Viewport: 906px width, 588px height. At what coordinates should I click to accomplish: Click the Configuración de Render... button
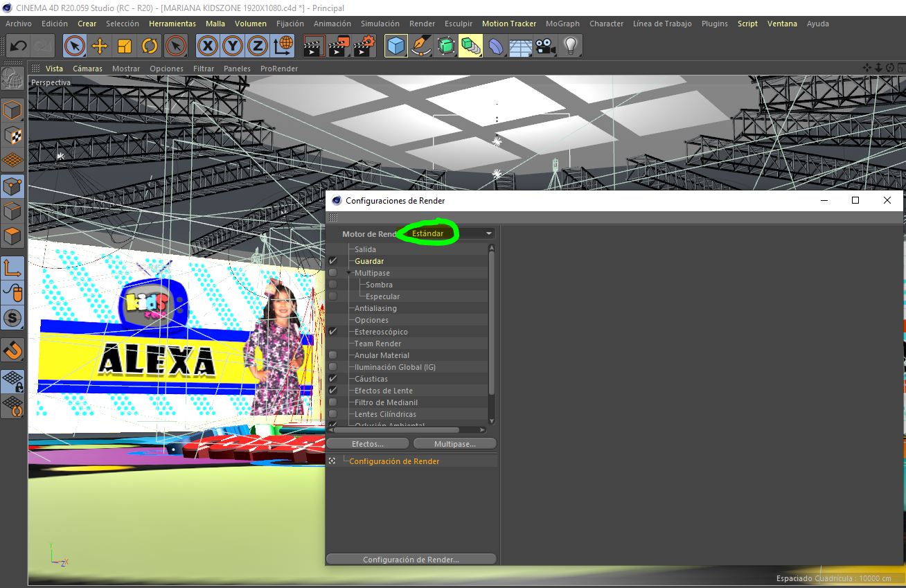pyautogui.click(x=411, y=560)
